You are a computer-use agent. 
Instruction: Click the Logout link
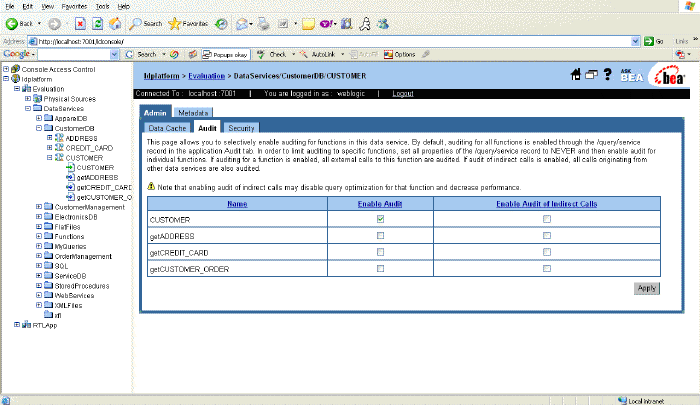pyautogui.click(x=403, y=93)
